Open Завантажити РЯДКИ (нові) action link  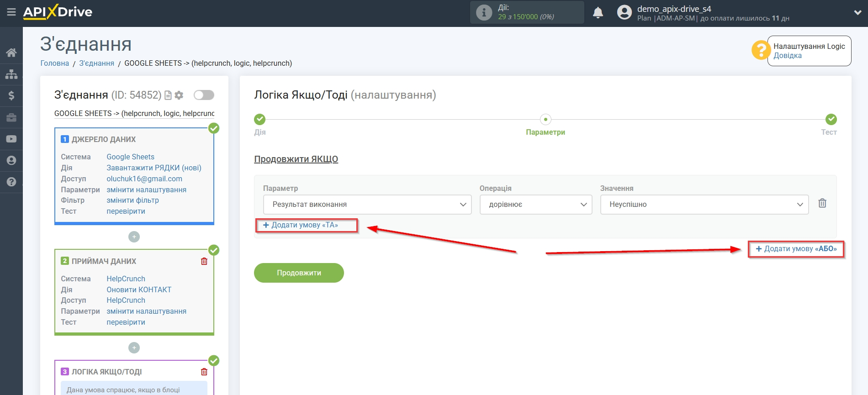click(154, 168)
